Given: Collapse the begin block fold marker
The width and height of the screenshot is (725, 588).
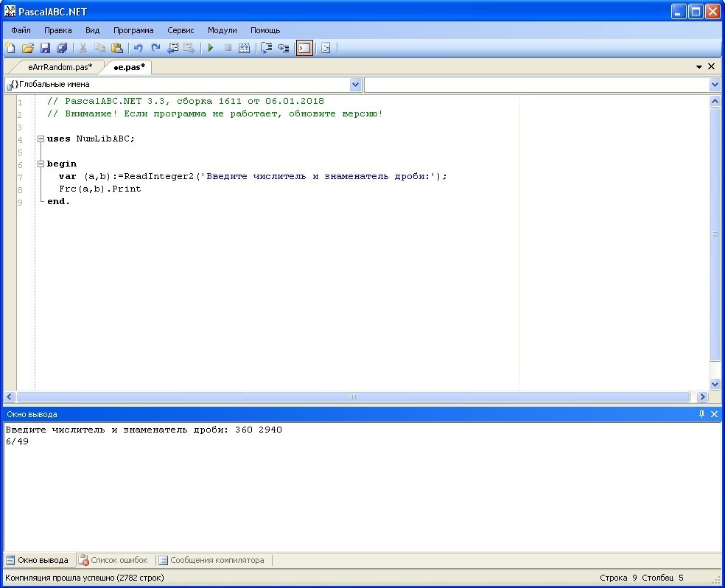Looking at the screenshot, I should (41, 164).
